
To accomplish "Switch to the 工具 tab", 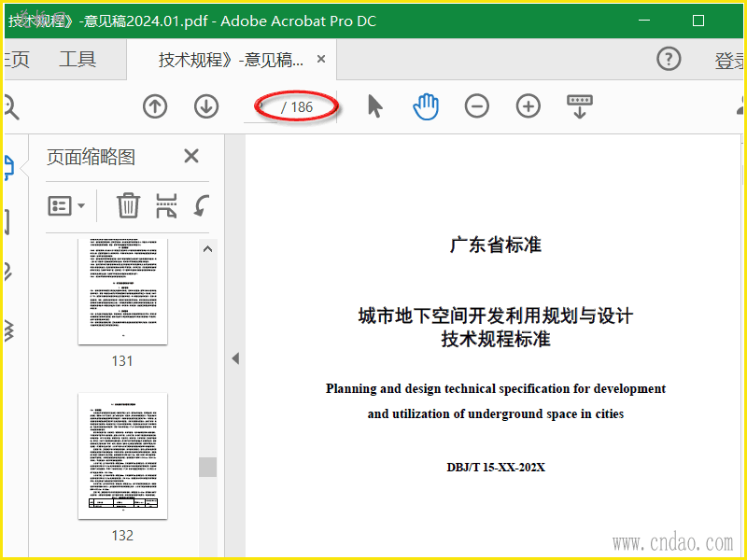I will click(x=78, y=59).
